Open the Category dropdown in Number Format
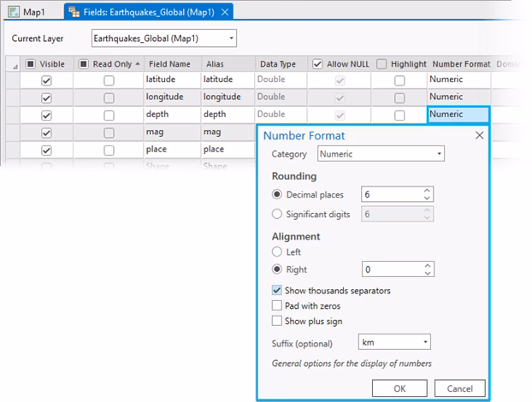The height and width of the screenshot is (402, 532). tap(381, 154)
